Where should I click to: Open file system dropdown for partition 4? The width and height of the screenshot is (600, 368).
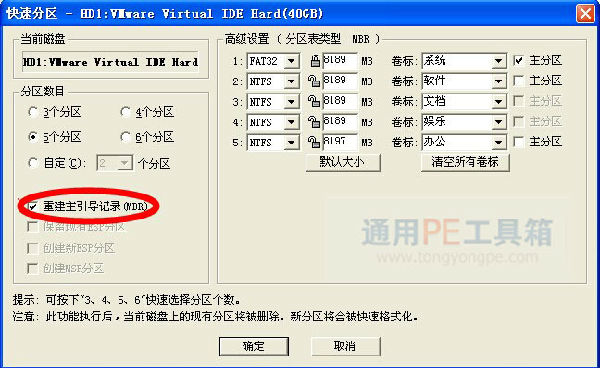coord(292,122)
